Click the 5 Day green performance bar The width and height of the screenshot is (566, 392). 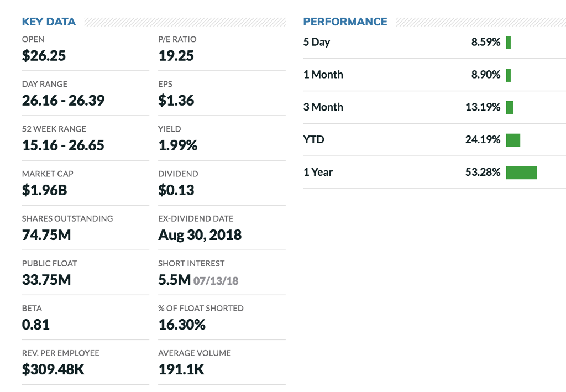[x=509, y=43]
